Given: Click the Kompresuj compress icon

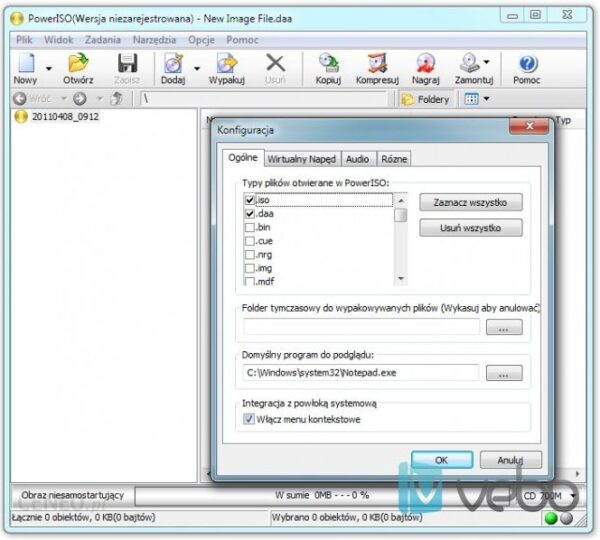Looking at the screenshot, I should click(377, 63).
